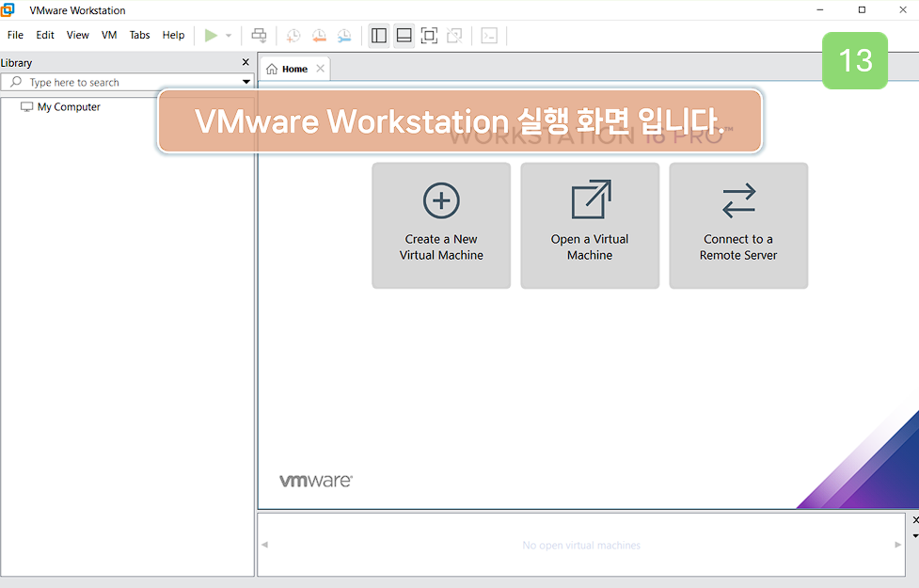Select the Unity mode icon
Image resolution: width=919 pixels, height=588 pixels.
(x=454, y=35)
